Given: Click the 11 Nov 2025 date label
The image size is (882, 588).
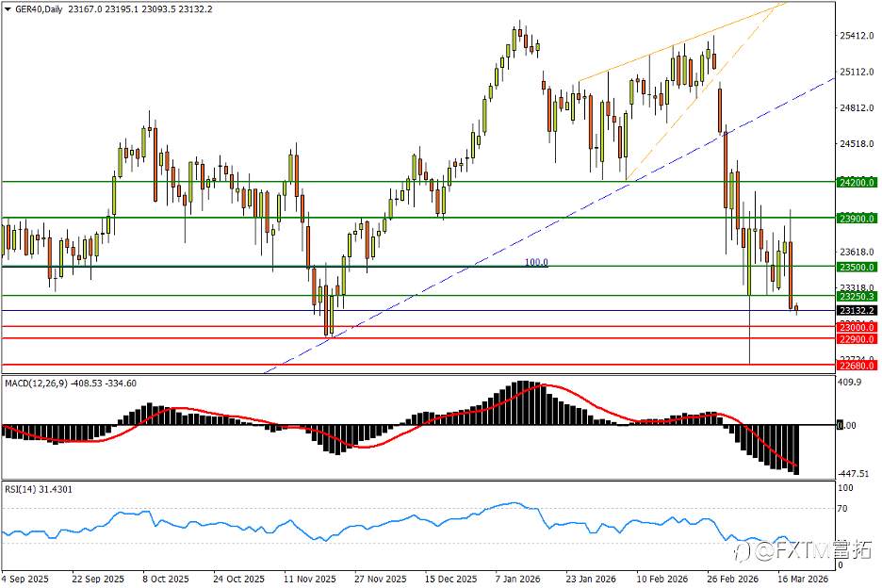Looking at the screenshot, I should tap(309, 579).
